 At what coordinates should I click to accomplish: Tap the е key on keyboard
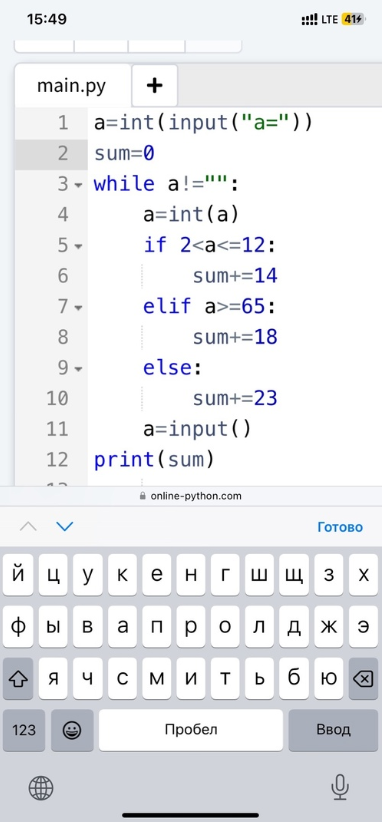[157, 576]
